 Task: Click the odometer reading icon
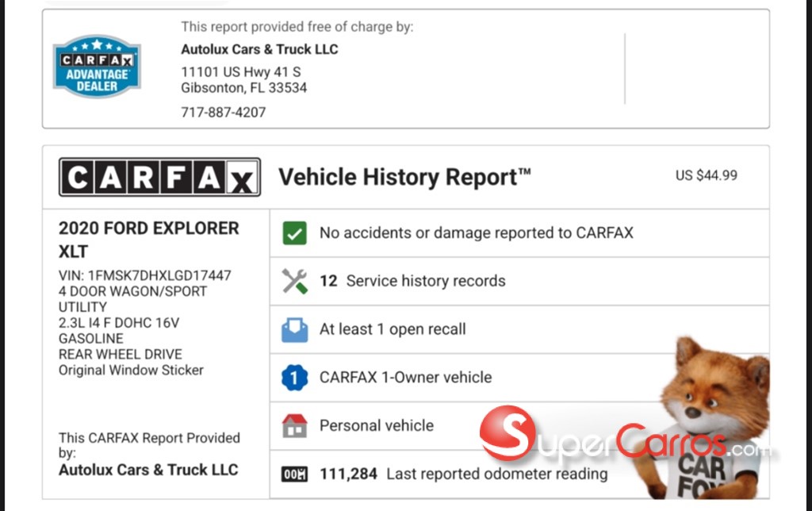click(x=295, y=474)
